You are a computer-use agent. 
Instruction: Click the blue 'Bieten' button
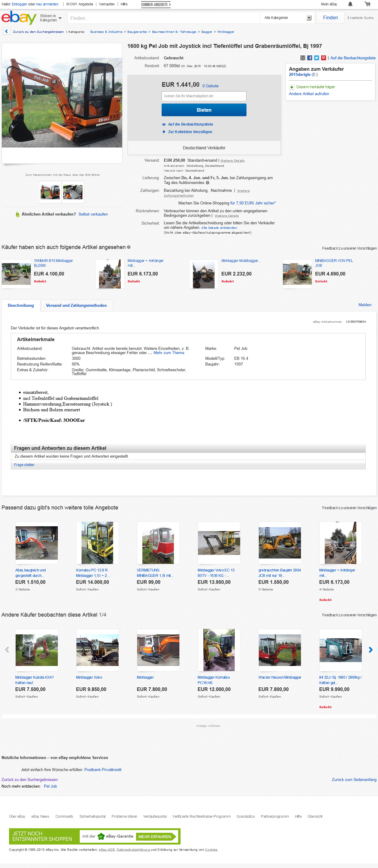point(204,110)
